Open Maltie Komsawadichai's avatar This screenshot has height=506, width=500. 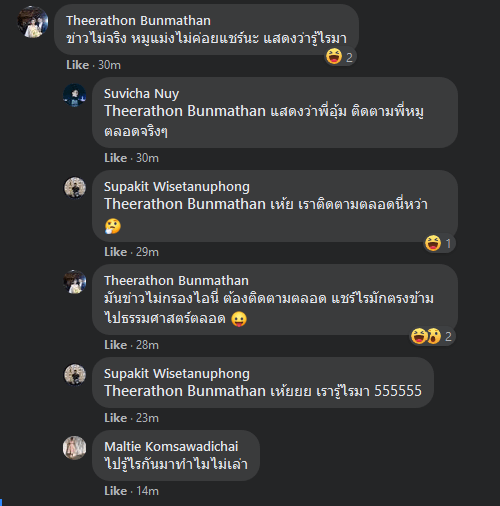[75, 448]
